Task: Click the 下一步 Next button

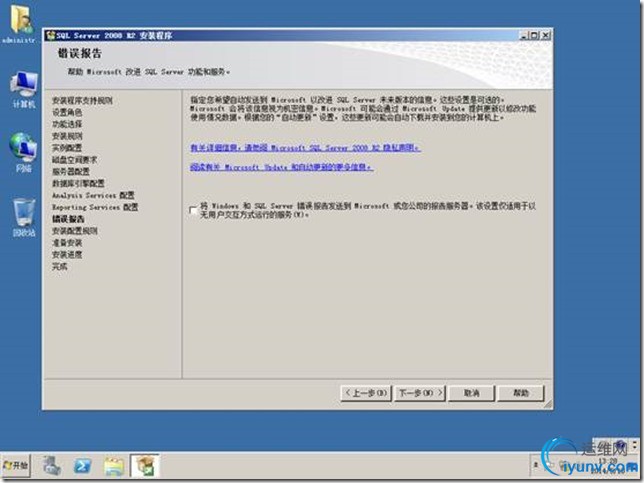Action: tap(420, 393)
